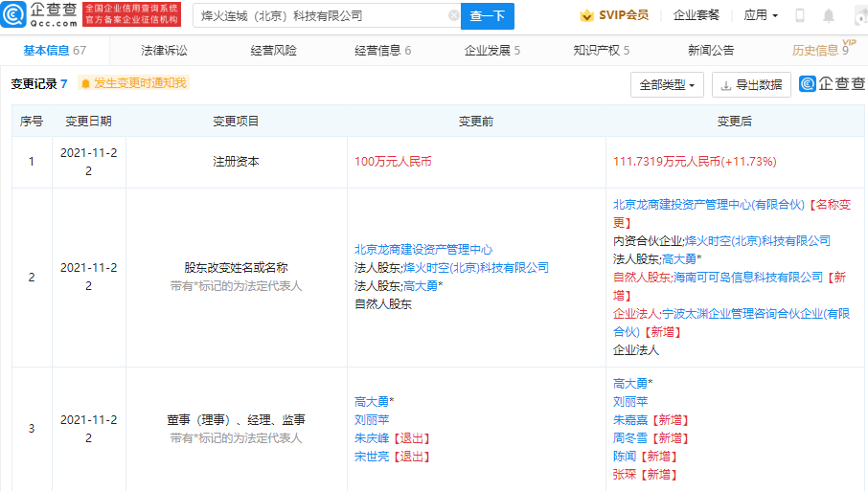The image size is (868, 491).
Task: Click the bell icon in 发生变更时通知我
Action: pos(85,83)
